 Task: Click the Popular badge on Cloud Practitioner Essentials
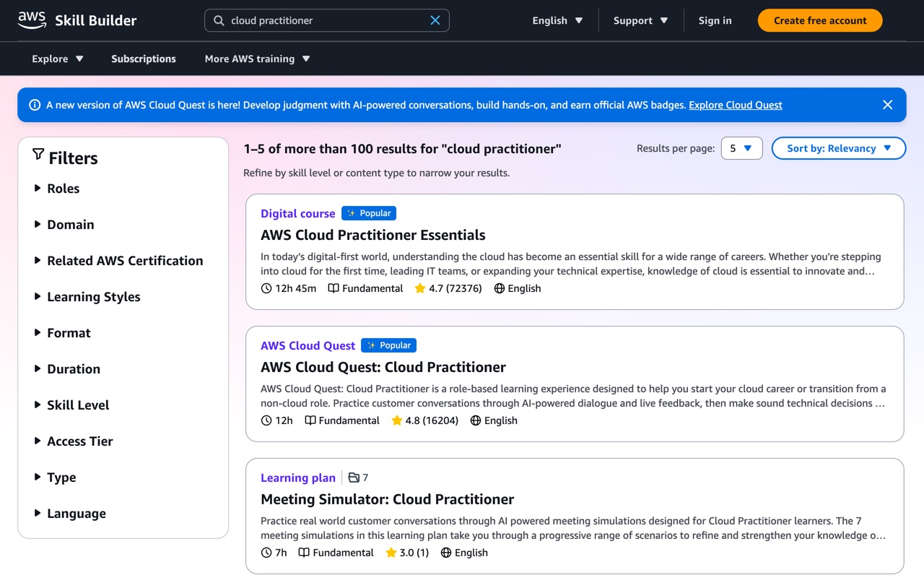(369, 213)
